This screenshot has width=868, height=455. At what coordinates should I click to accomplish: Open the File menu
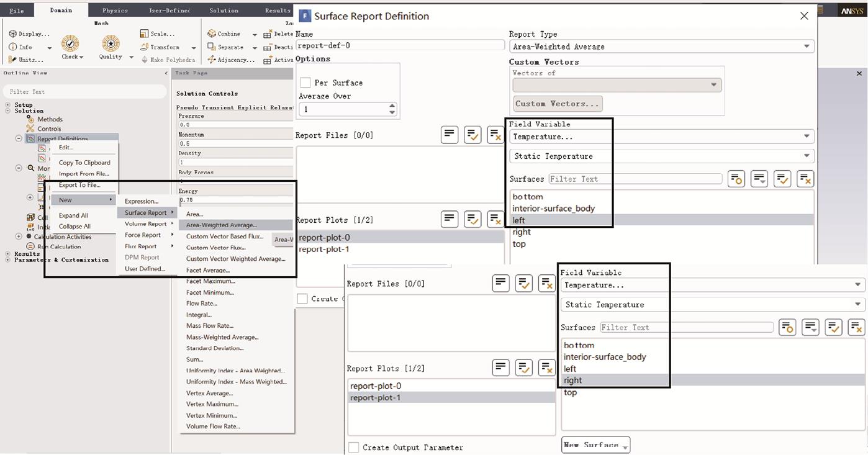click(17, 11)
